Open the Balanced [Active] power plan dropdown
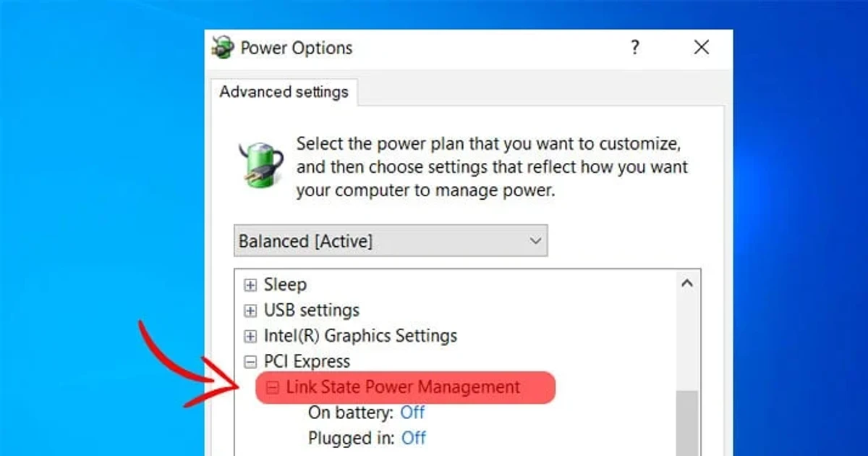 pos(391,241)
